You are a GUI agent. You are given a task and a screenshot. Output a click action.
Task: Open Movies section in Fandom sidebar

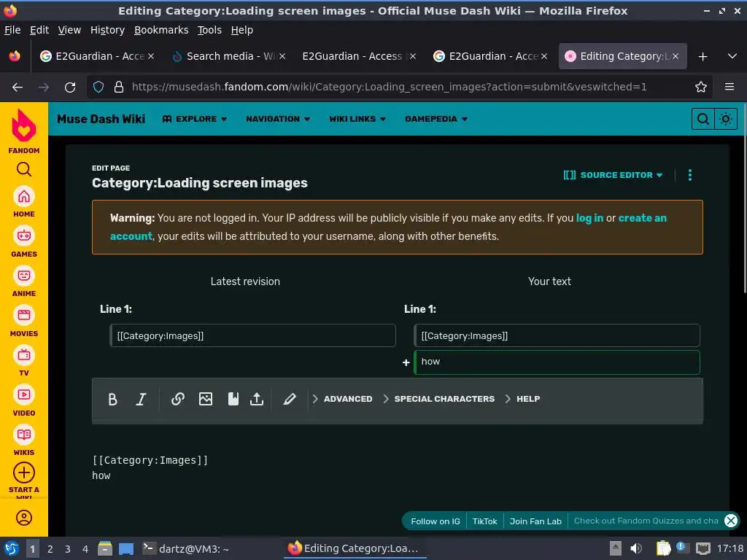tap(24, 322)
